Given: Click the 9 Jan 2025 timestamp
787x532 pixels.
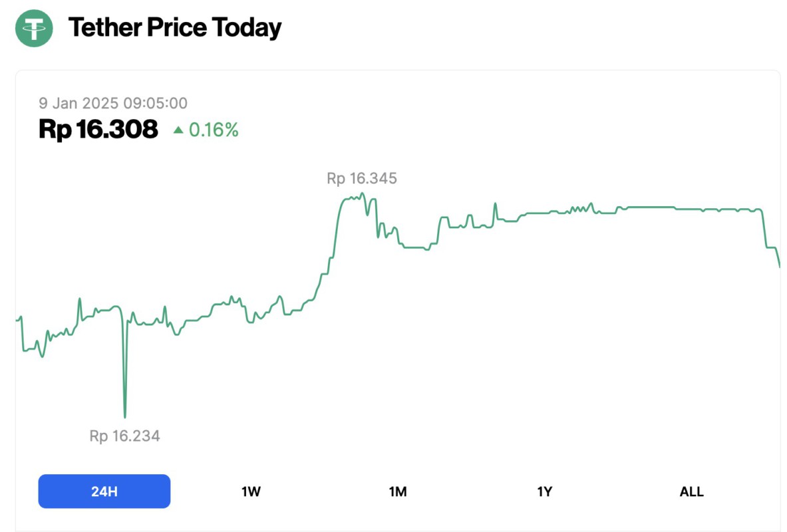Looking at the screenshot, I should tap(113, 103).
